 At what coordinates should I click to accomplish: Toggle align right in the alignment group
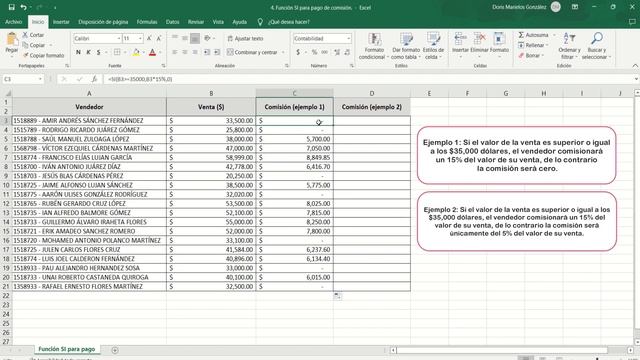point(195,52)
